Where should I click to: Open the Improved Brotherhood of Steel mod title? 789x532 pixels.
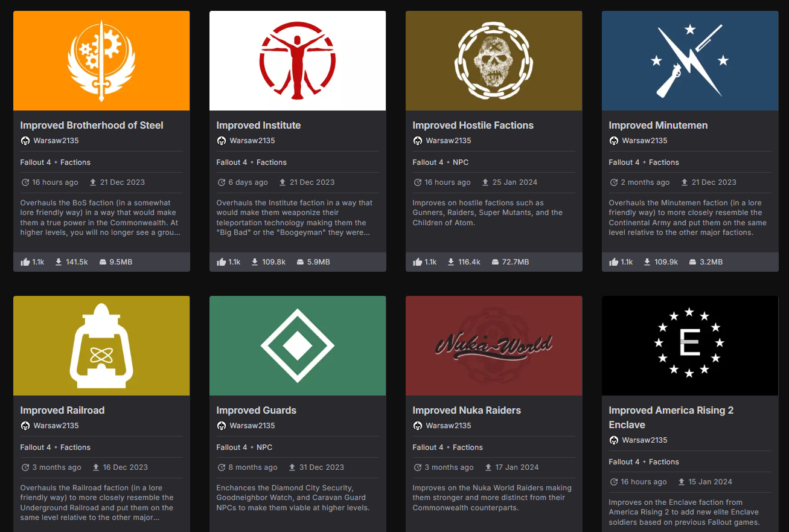click(x=92, y=126)
